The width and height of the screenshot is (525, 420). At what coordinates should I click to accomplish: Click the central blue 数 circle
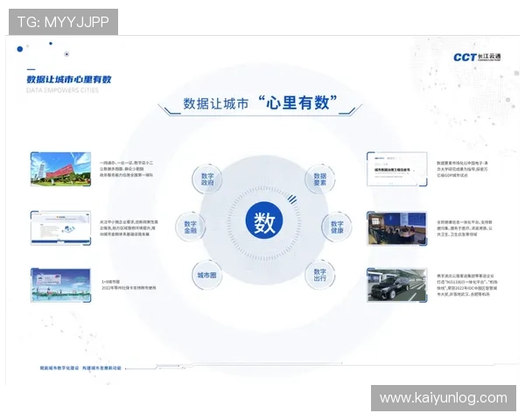[x=264, y=220]
